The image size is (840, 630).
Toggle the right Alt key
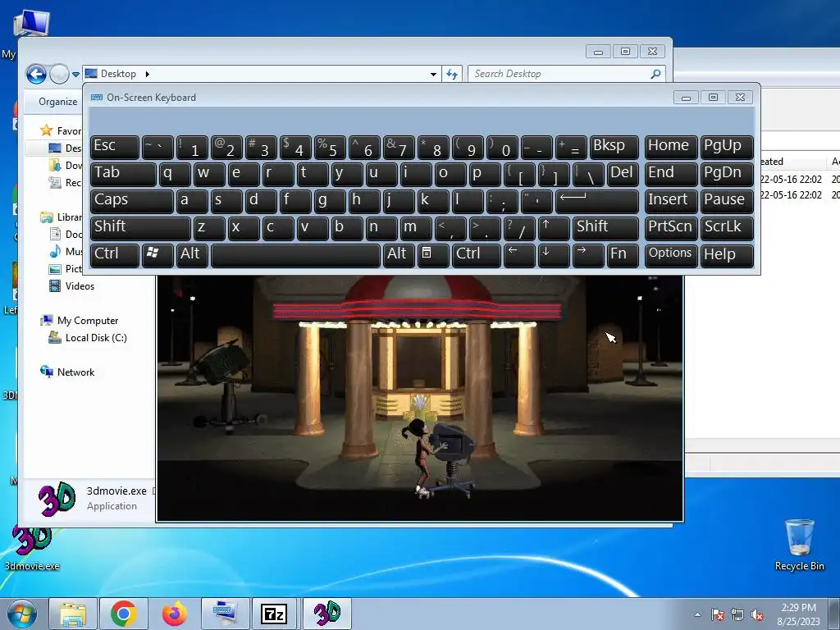398,255
